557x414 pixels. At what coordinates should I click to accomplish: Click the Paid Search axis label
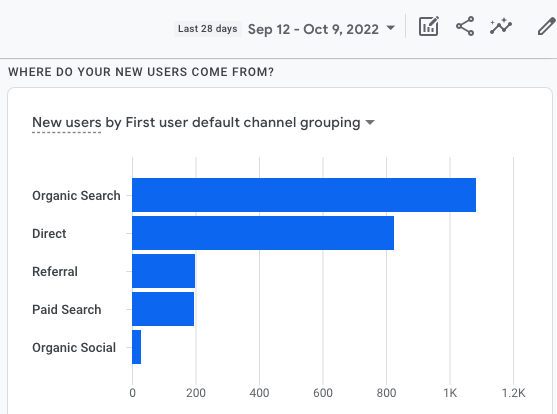pos(67,310)
